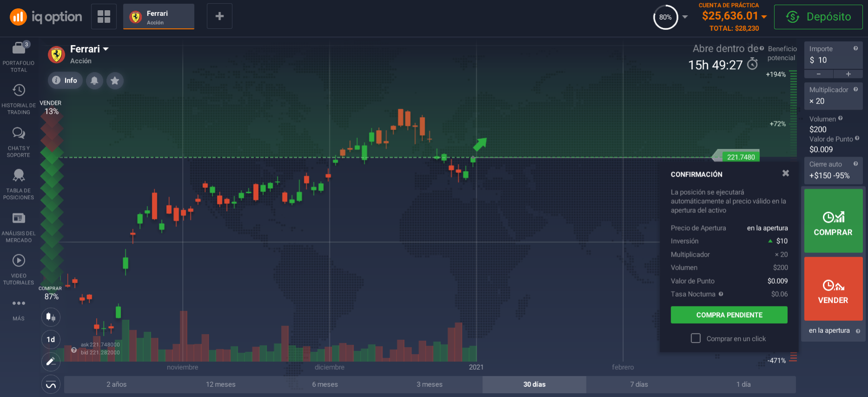The height and width of the screenshot is (397, 868).
Task: Click the Importe help icon
Action: (x=855, y=48)
